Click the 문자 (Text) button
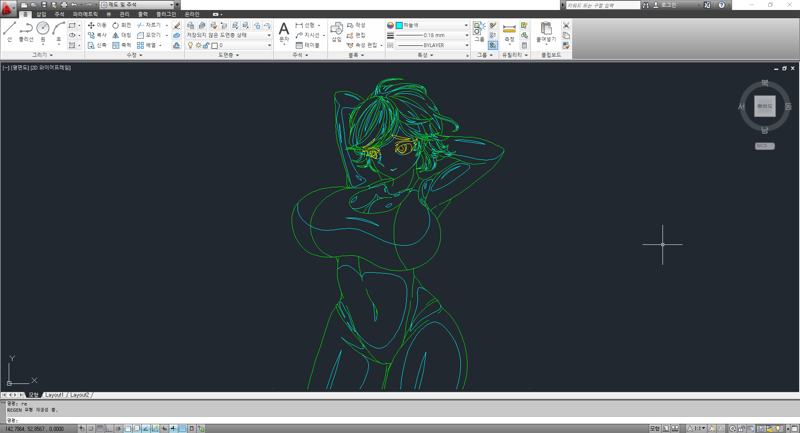The height and width of the screenshot is (433, 800). coord(284,33)
